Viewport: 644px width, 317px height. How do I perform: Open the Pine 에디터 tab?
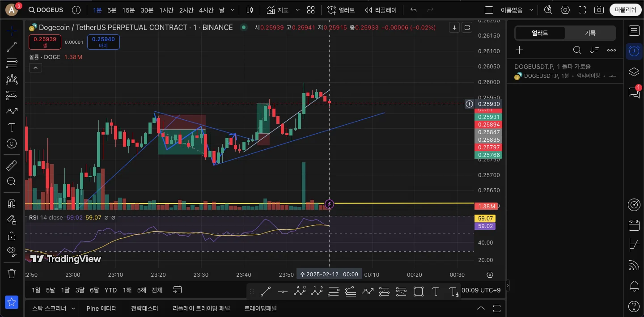[x=102, y=308]
